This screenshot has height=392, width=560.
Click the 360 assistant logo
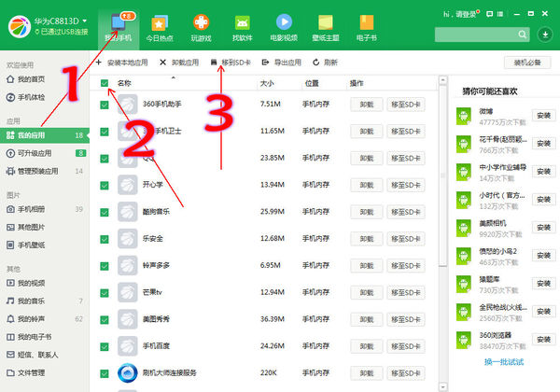[x=20, y=26]
